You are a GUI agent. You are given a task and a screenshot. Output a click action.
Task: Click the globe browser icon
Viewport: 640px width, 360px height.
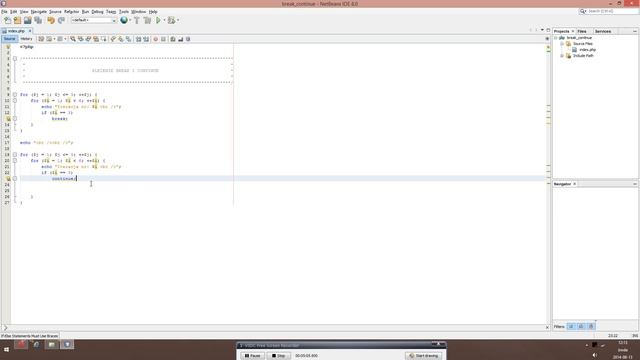pos(124,20)
